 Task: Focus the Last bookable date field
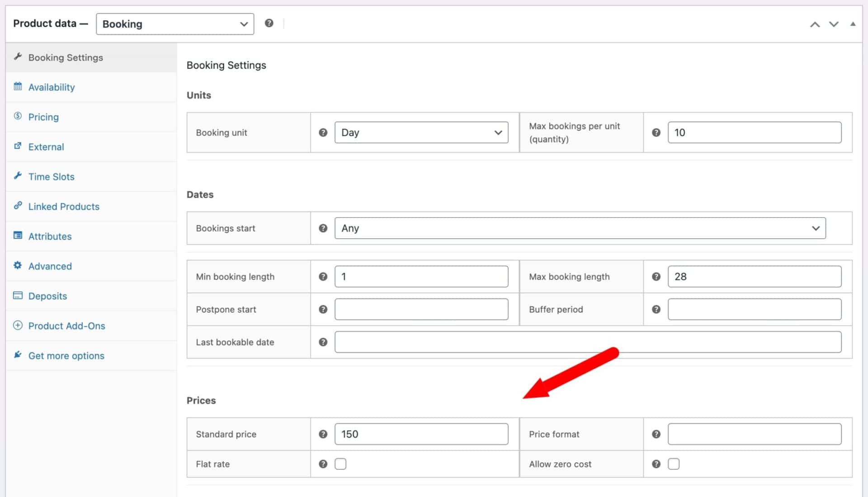pos(588,342)
